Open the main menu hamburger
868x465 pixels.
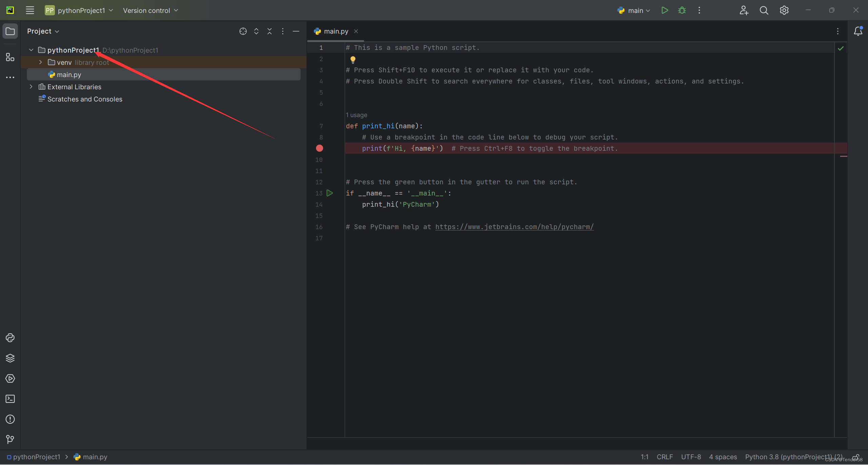tap(29, 10)
